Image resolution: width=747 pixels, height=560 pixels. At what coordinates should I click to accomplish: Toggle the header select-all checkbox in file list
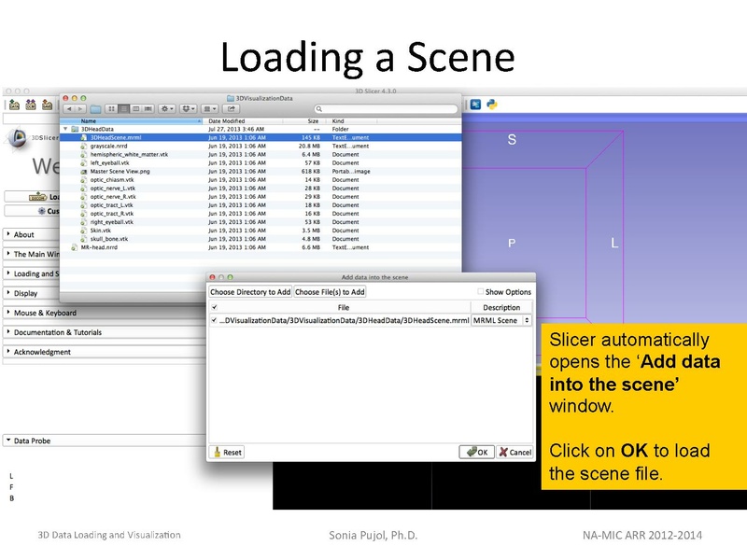215,307
